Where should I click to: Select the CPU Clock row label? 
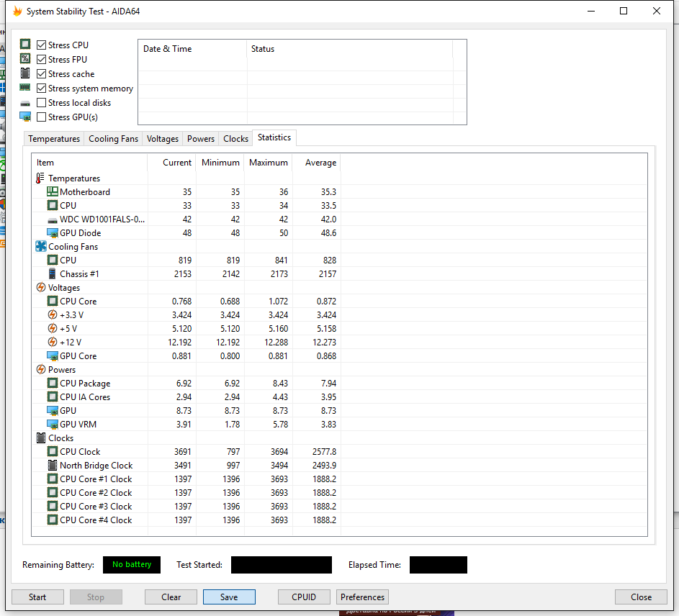80,451
